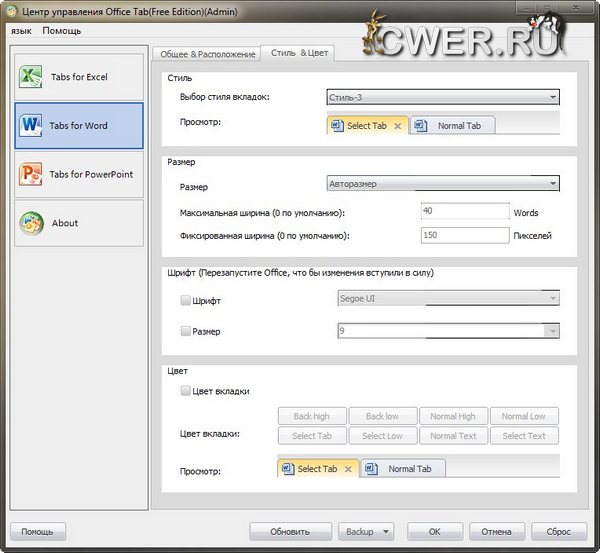Enable the Шрифт font checkbox
600x553 pixels.
[x=185, y=299]
